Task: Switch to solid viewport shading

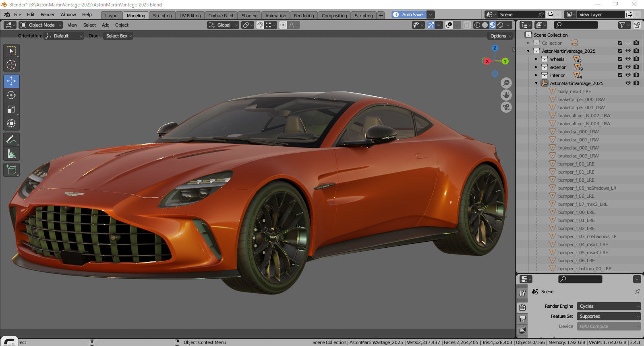Action: [x=485, y=25]
